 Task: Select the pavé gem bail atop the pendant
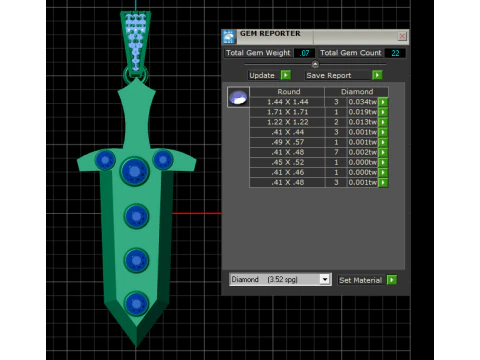135,42
